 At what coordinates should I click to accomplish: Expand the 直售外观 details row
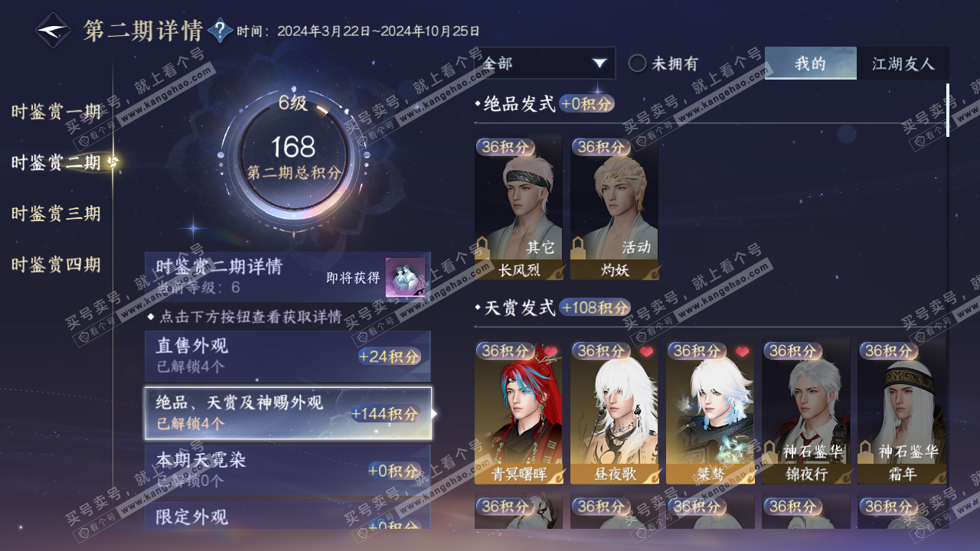(288, 356)
